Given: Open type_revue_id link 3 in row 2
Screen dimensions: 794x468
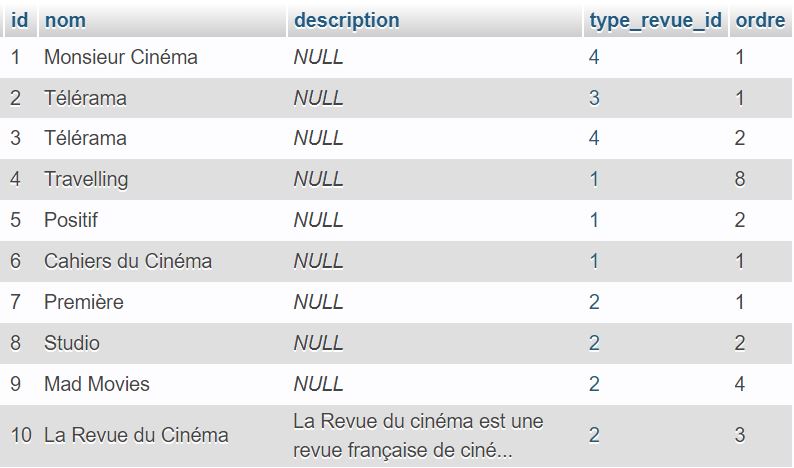Looking at the screenshot, I should point(594,98).
